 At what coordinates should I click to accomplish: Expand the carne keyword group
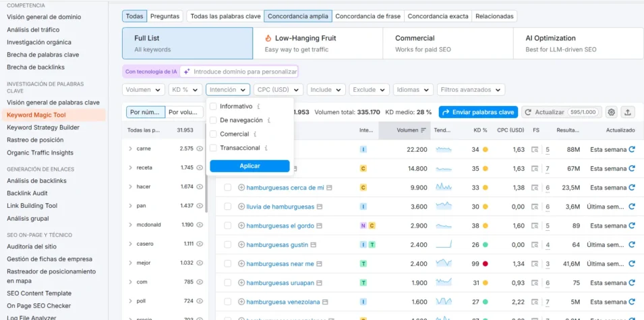tap(130, 149)
